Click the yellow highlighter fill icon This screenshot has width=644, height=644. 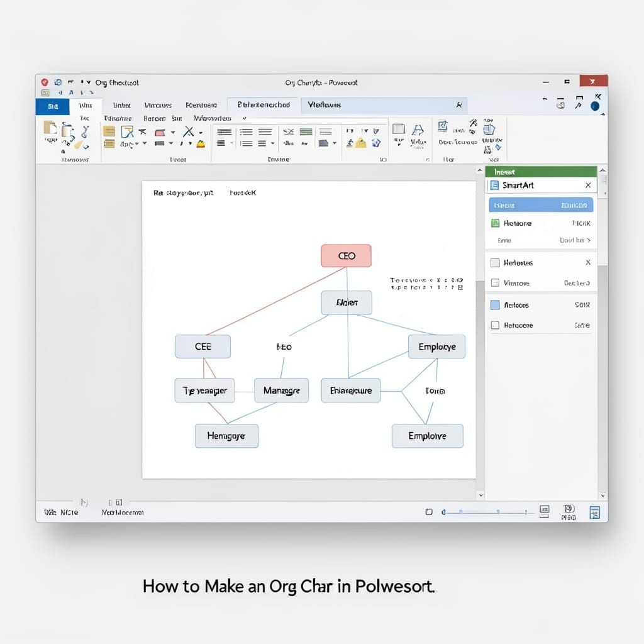coord(201,144)
